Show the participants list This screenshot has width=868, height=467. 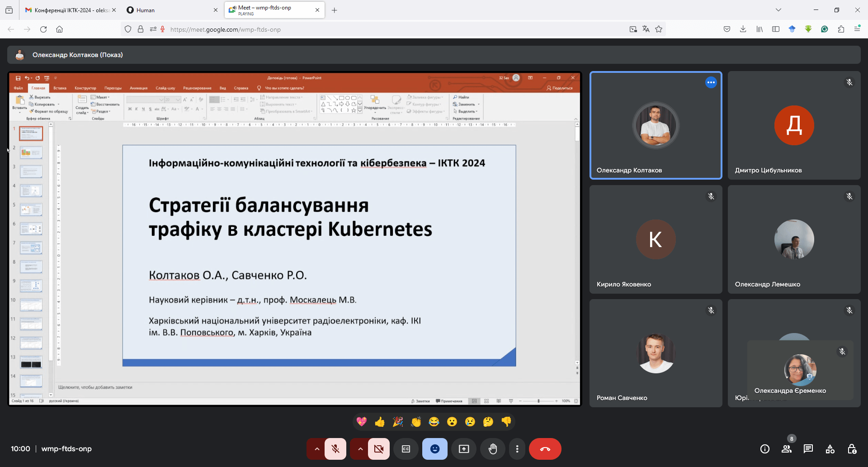787,449
